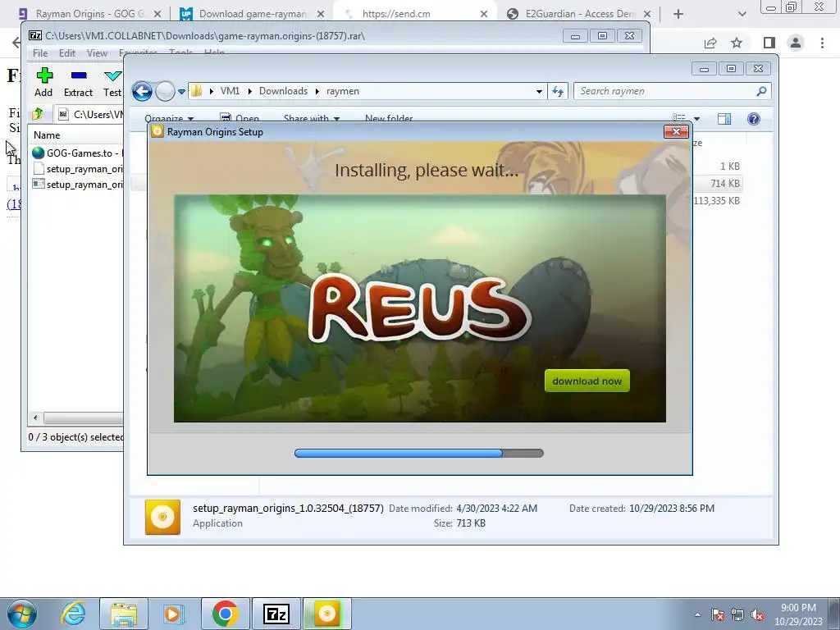Click the taskbar clock 9:00 PM
This screenshot has height=630, width=840.
[798, 608]
